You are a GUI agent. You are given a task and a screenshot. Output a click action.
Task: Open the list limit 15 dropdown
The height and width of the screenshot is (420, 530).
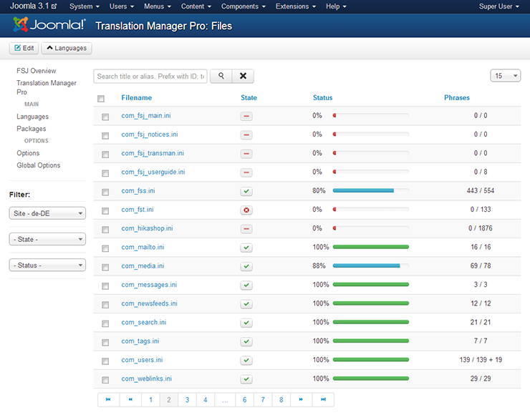point(506,76)
